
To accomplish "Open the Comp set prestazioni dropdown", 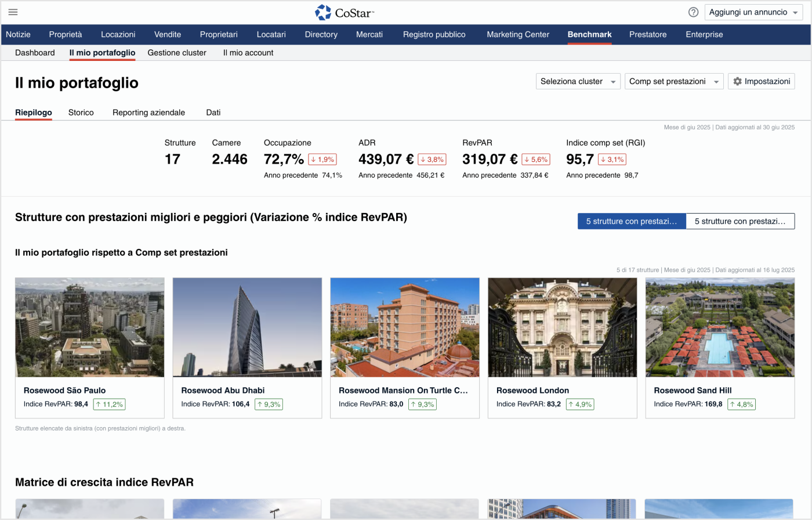I will (674, 81).
